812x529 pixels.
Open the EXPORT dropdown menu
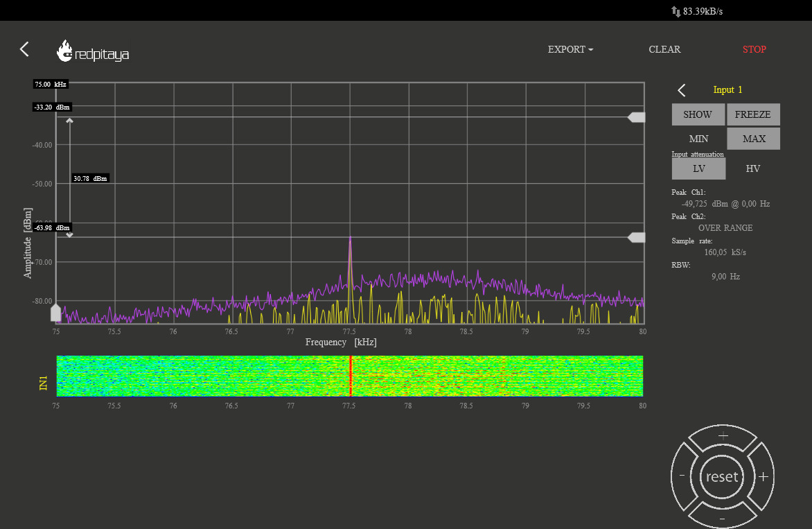[x=570, y=49]
